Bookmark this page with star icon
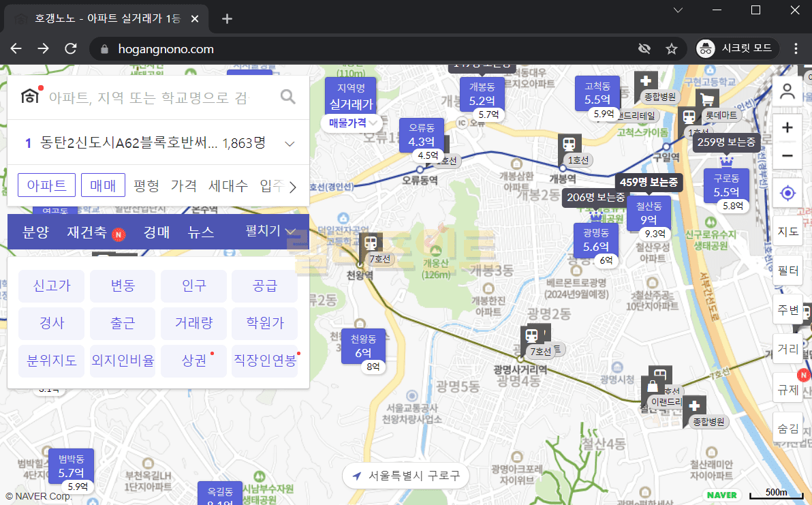This screenshot has width=812, height=505. (x=672, y=49)
